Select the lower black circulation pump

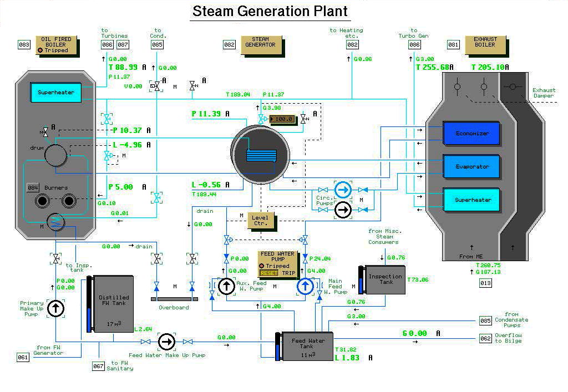tap(343, 210)
